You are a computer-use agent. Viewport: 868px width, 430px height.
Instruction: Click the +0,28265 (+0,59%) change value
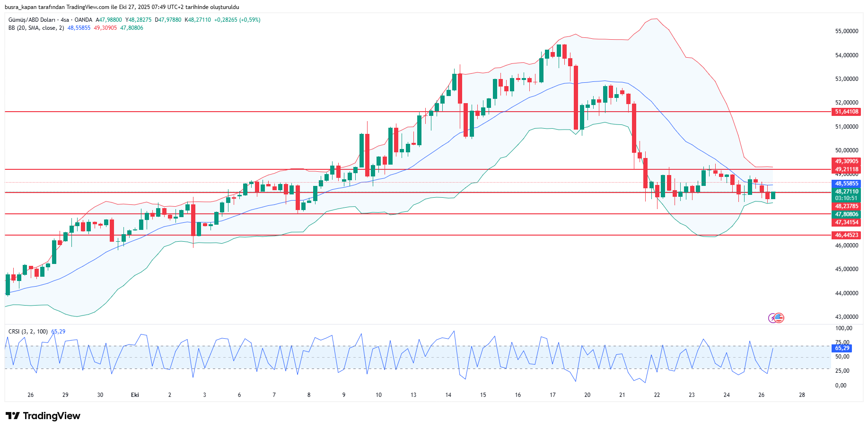(237, 20)
